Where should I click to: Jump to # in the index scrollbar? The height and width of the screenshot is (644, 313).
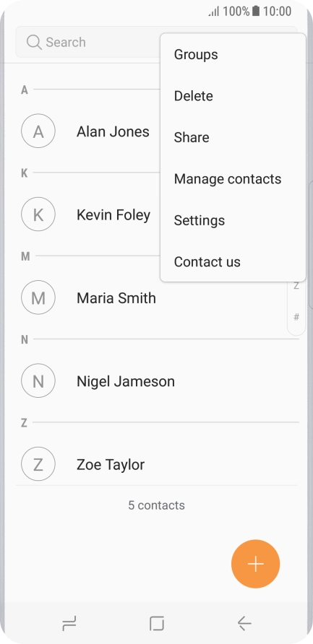click(x=296, y=317)
